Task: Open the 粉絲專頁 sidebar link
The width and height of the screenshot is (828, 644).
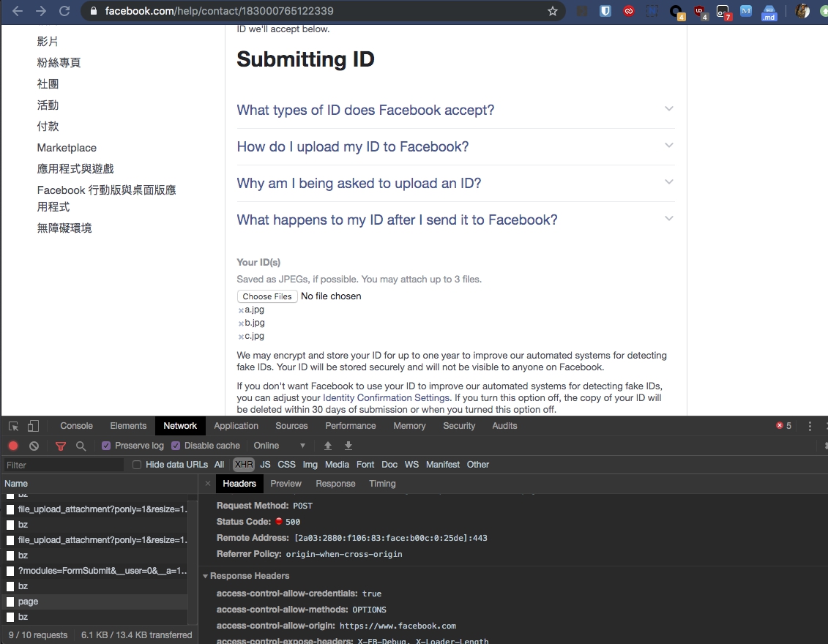Action: click(59, 62)
